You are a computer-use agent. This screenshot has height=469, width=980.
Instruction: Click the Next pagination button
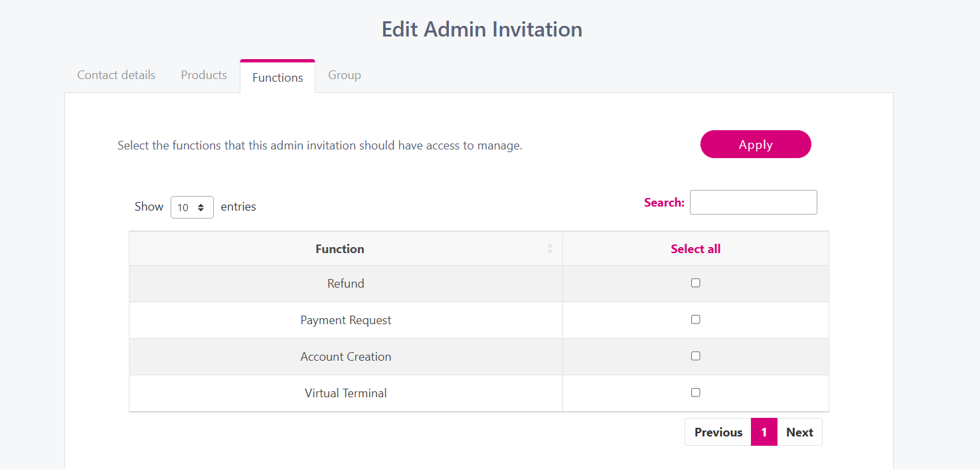(799, 432)
